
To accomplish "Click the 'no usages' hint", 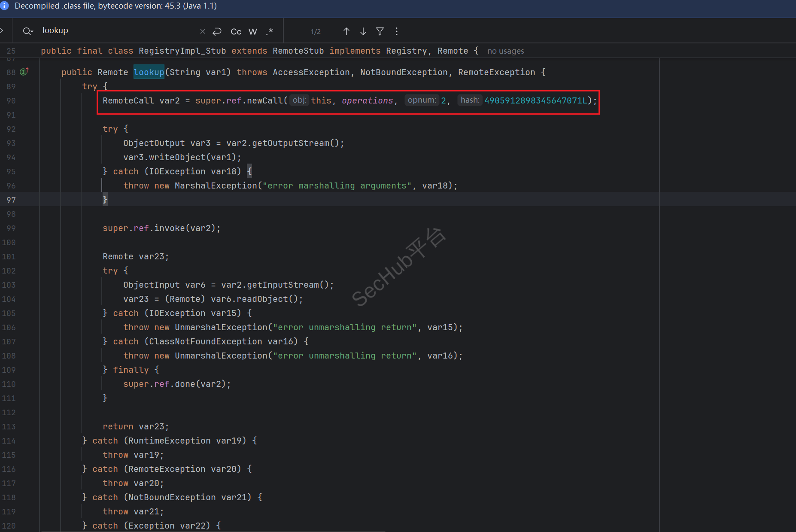I will click(x=505, y=51).
